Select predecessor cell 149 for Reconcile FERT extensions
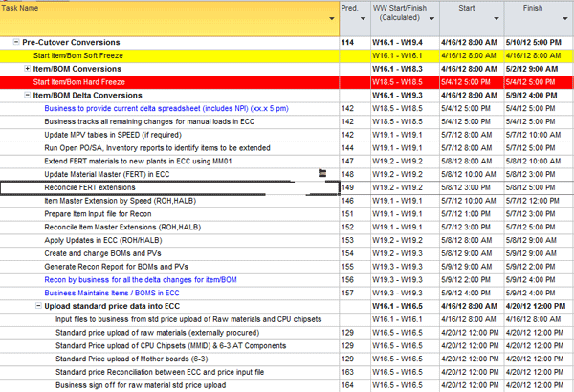The image size is (574, 392). coord(352,187)
